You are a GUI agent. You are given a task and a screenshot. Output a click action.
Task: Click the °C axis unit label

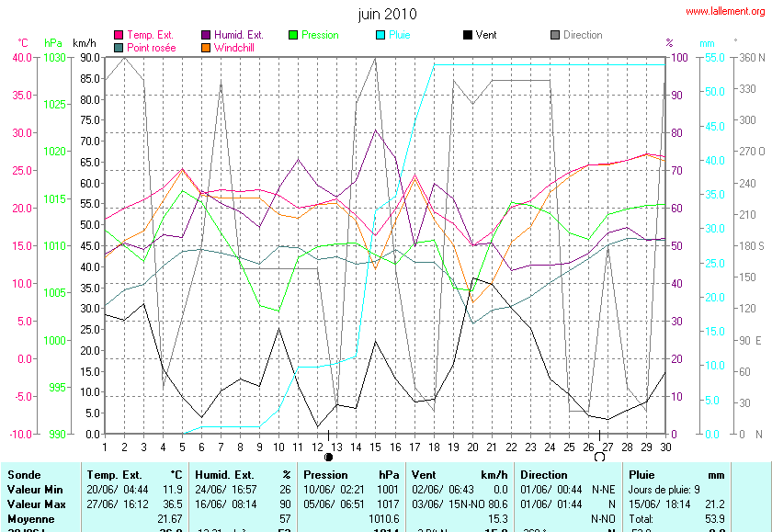click(x=23, y=43)
